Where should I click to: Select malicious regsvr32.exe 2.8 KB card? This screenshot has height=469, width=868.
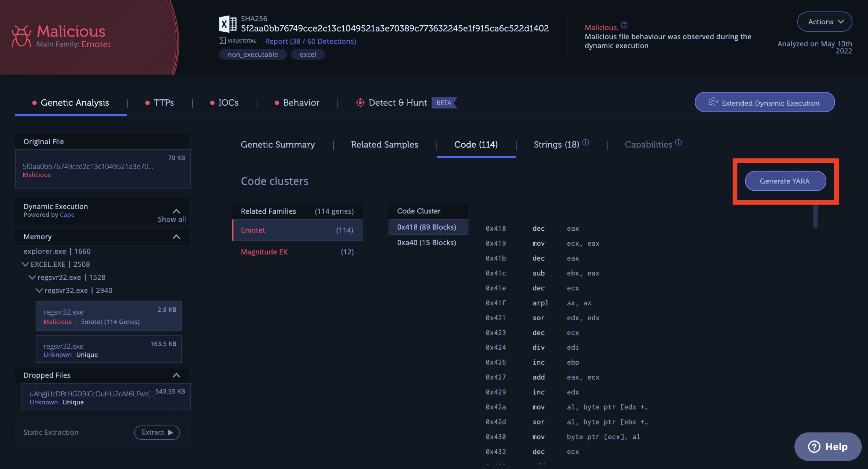(109, 316)
